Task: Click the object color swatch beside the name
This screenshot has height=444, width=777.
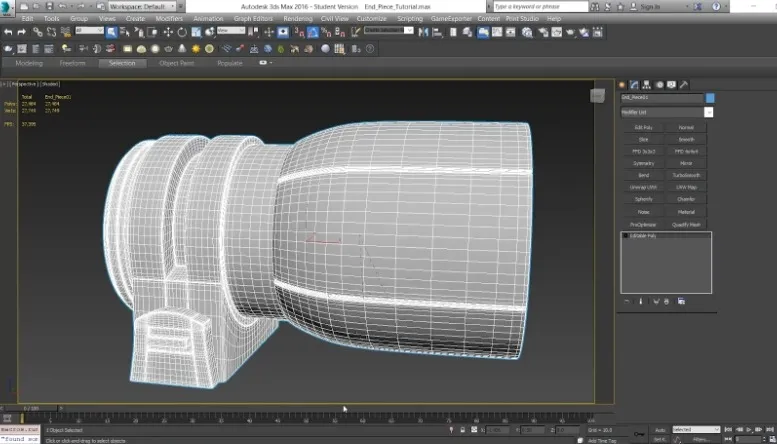Action: pos(710,98)
